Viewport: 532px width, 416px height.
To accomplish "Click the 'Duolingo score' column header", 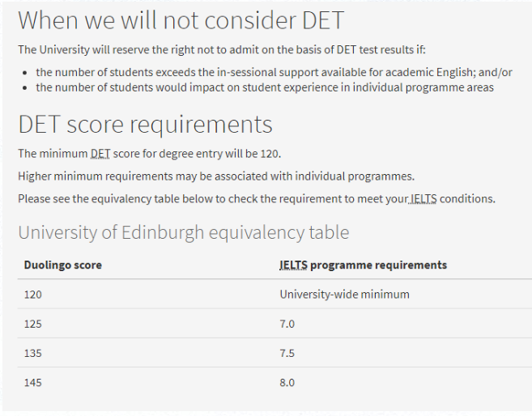I will 63,265.
